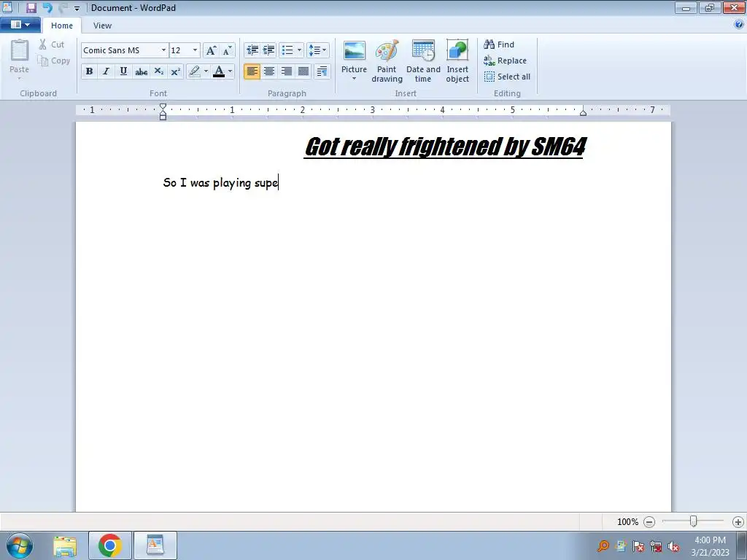Expand the font family dropdown arrow

[163, 50]
